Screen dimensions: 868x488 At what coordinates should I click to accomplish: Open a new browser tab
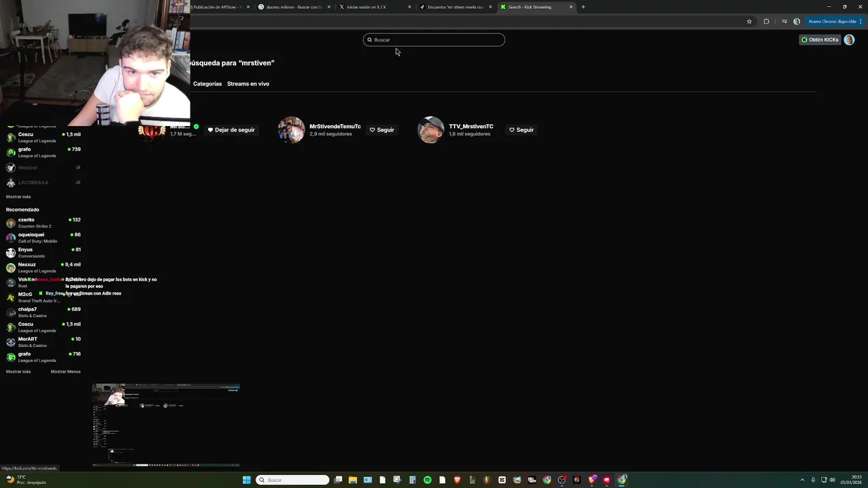coord(583,7)
